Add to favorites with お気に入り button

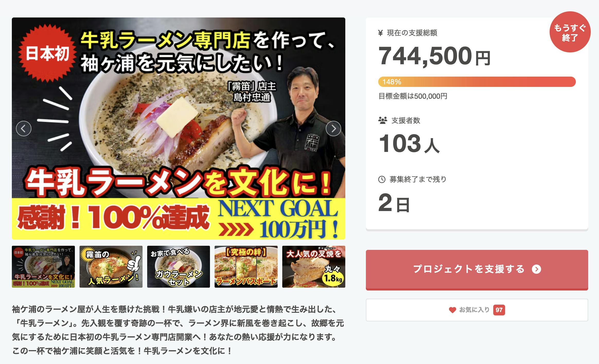point(477,310)
